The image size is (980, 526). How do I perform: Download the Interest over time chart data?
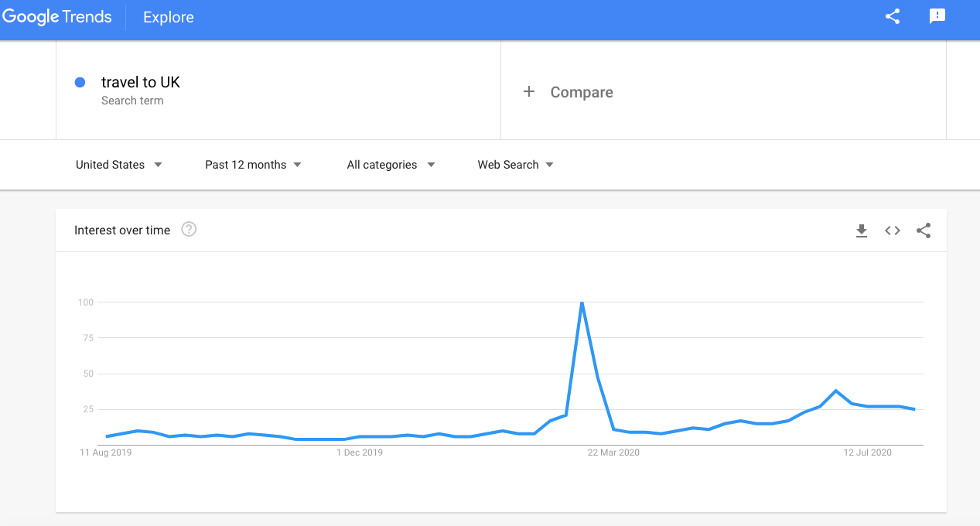(x=862, y=231)
